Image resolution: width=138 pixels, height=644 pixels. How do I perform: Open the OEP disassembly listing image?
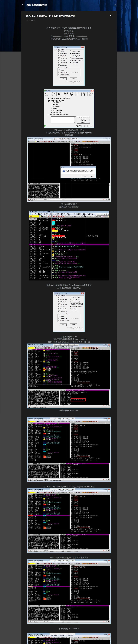point(69,245)
